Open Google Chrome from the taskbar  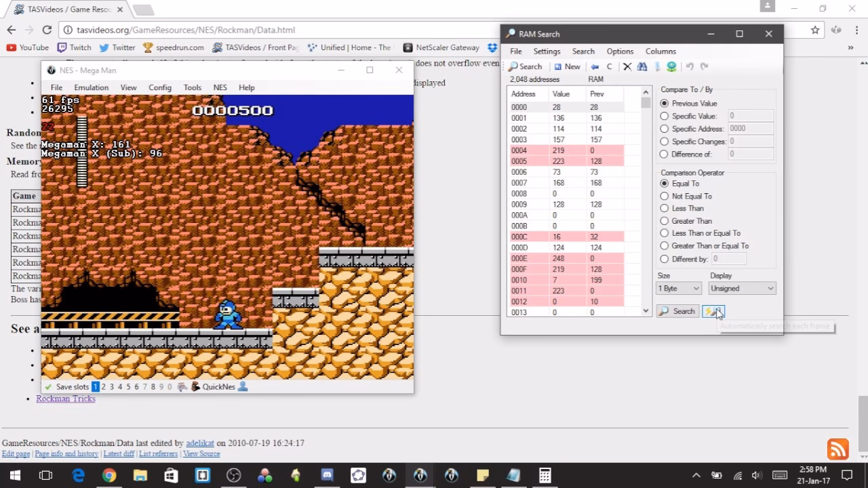[109, 476]
